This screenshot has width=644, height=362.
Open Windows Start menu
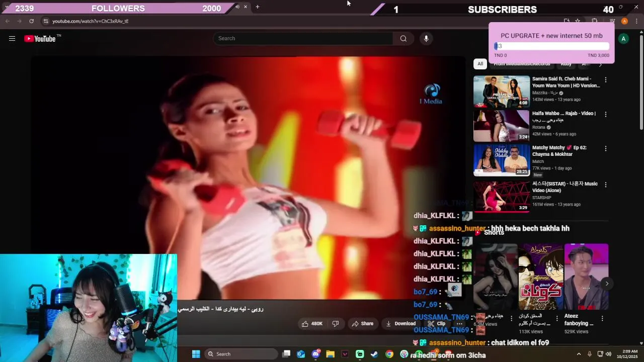pos(196,354)
